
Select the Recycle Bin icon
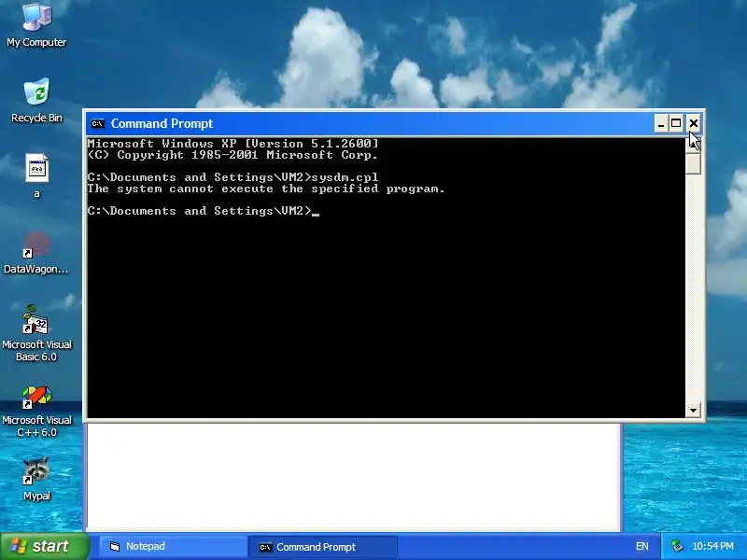click(x=36, y=101)
